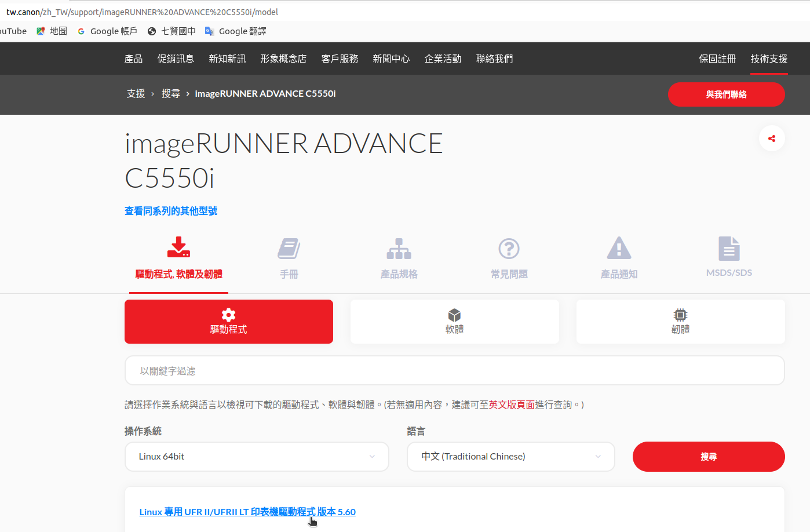810x532 pixels.
Task: Open the 新聞中心 menu
Action: pos(391,59)
